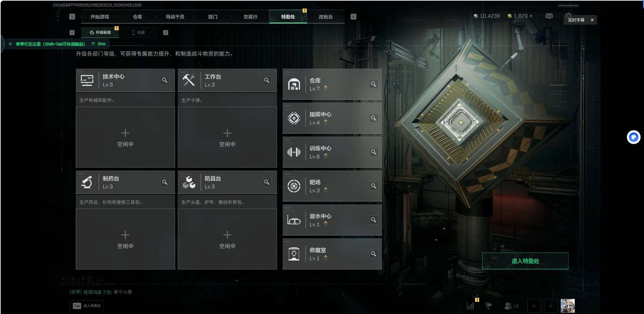
Task: Click the 靶场 target icon
Action: [294, 186]
